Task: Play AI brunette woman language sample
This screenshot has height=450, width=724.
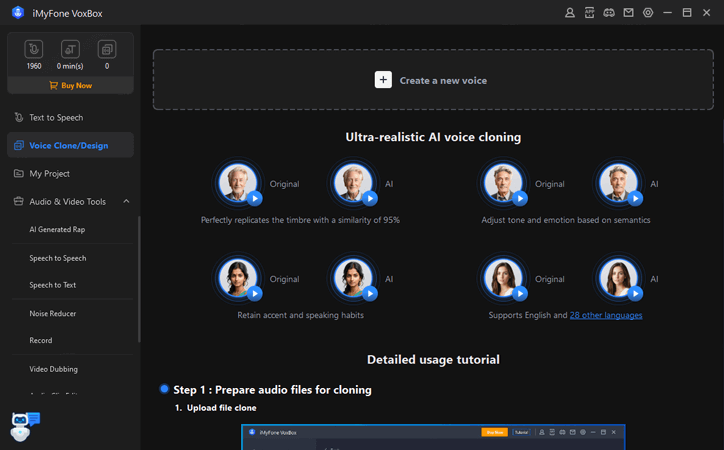Action: 635,294
